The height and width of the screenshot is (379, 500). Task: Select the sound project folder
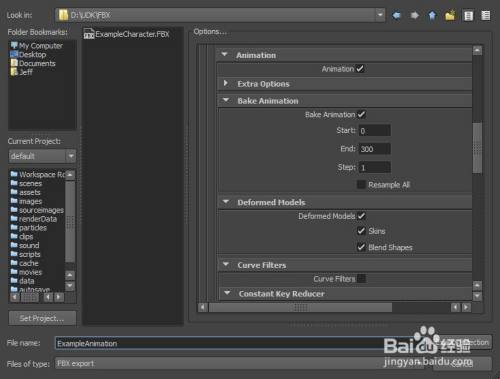[25, 245]
